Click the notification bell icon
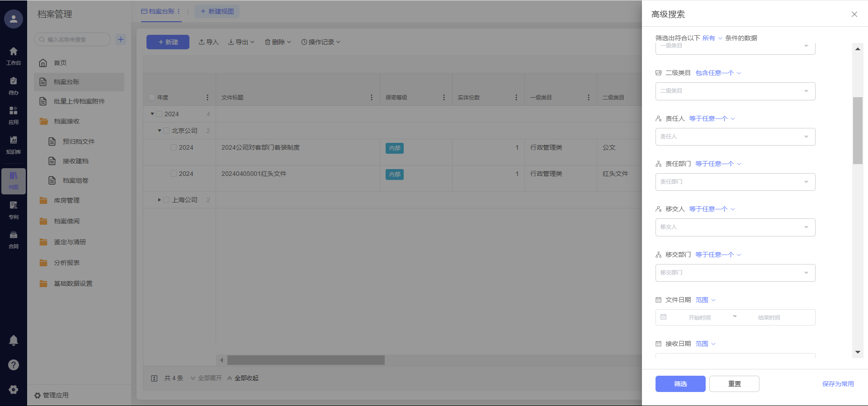Viewport: 868px width, 406px height. 14,340
